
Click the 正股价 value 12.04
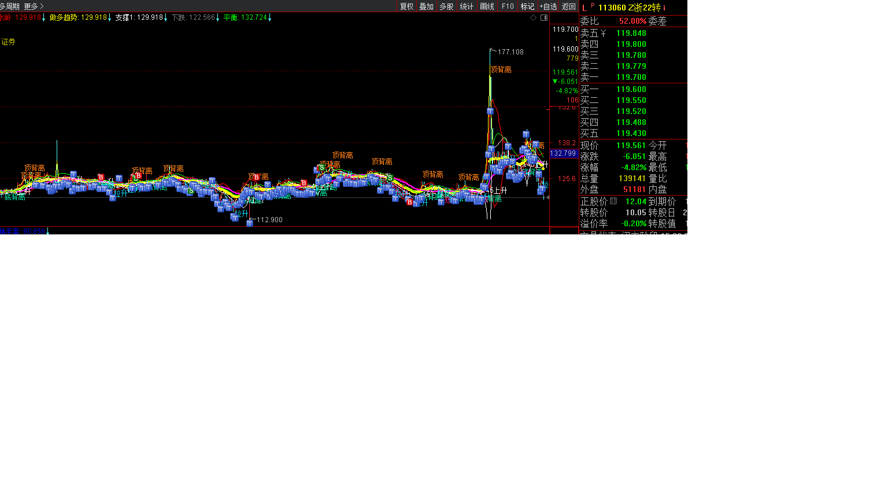point(635,202)
